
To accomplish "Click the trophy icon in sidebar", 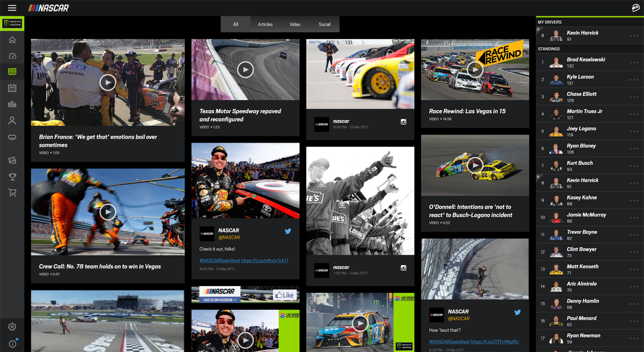I will point(12,176).
